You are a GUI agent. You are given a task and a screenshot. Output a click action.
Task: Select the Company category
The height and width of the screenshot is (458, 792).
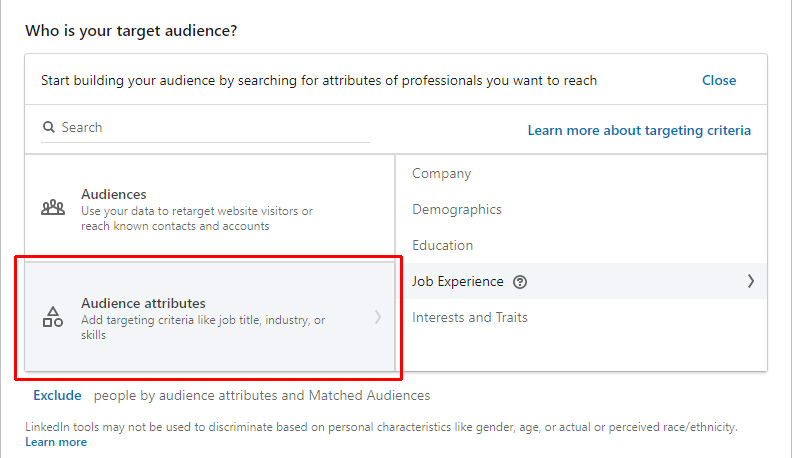(x=441, y=173)
